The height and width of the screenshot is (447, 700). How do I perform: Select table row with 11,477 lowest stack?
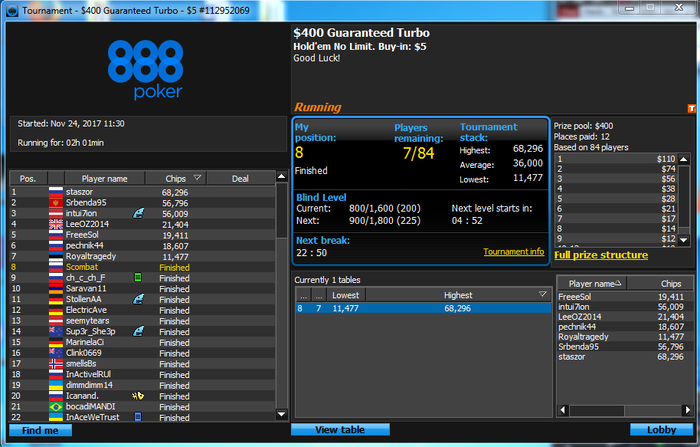point(423,308)
